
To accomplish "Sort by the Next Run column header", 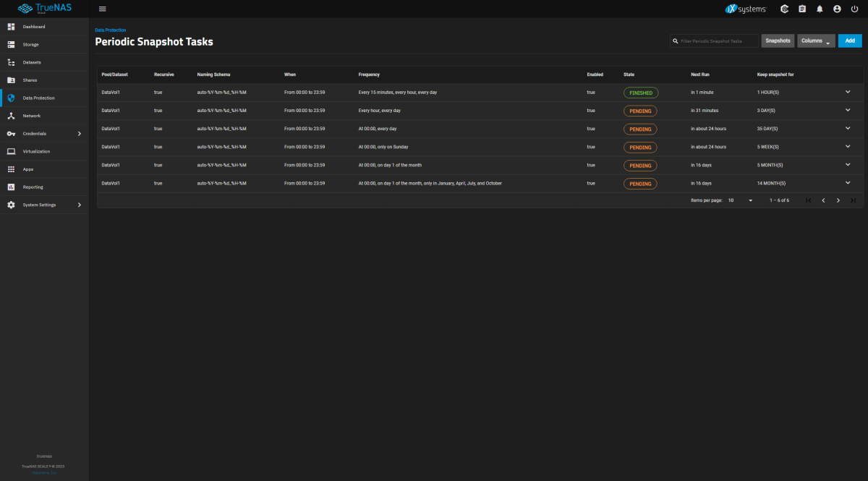I will point(700,75).
